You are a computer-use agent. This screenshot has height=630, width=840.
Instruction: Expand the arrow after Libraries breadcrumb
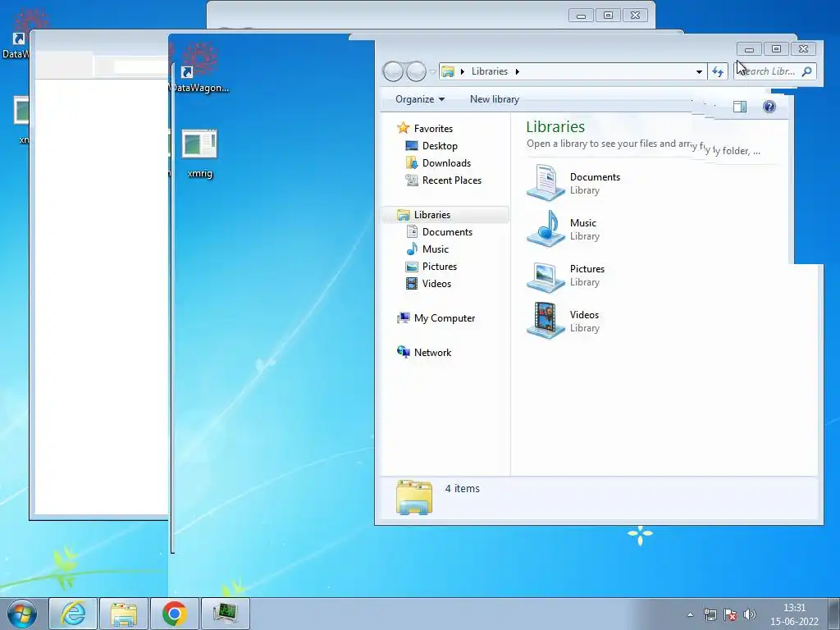[x=518, y=71]
